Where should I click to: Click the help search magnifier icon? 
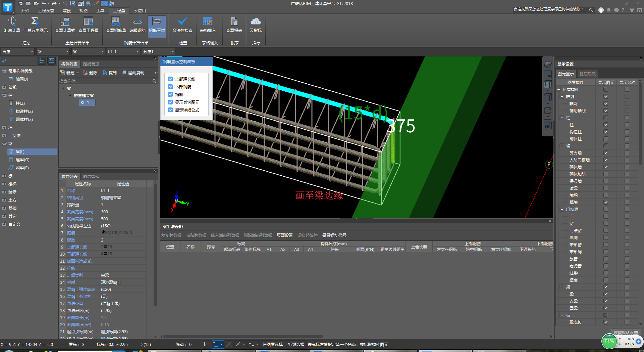coord(591,10)
